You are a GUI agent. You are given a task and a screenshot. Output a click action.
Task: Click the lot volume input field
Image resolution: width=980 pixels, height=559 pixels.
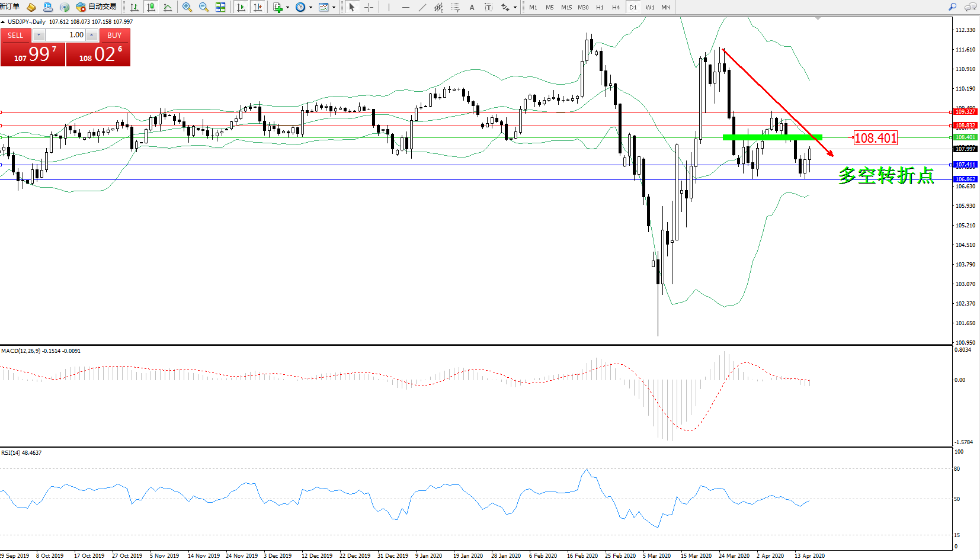click(65, 35)
